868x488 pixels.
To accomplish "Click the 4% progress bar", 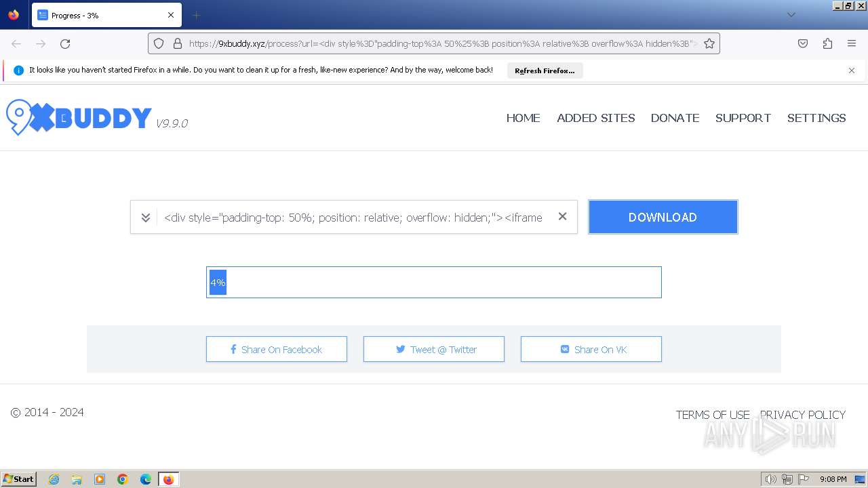I will [434, 282].
